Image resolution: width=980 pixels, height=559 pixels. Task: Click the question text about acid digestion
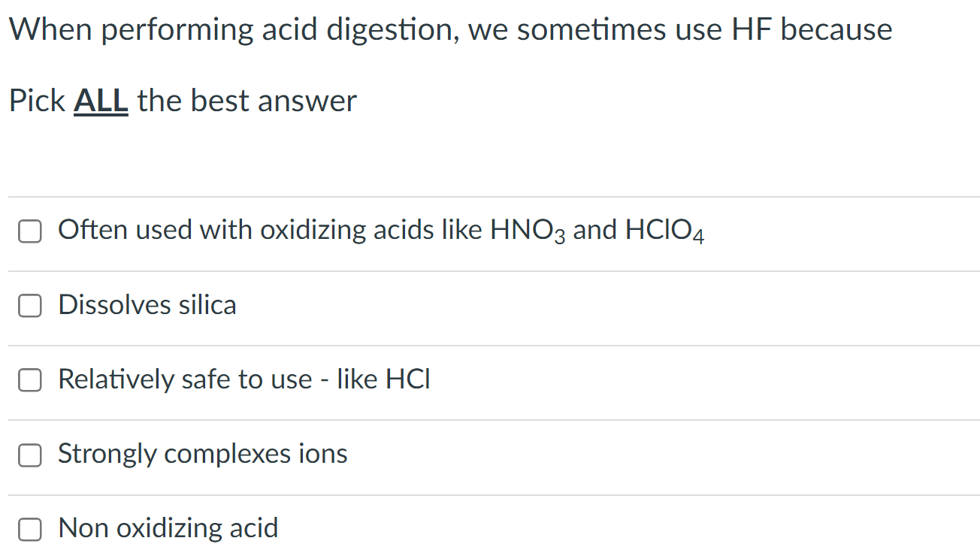point(450,29)
